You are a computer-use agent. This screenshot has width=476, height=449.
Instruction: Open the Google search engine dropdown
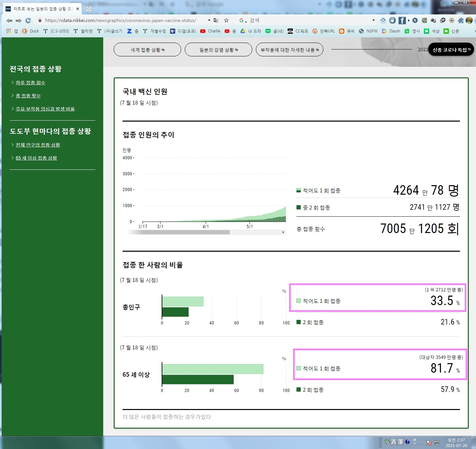242,20
